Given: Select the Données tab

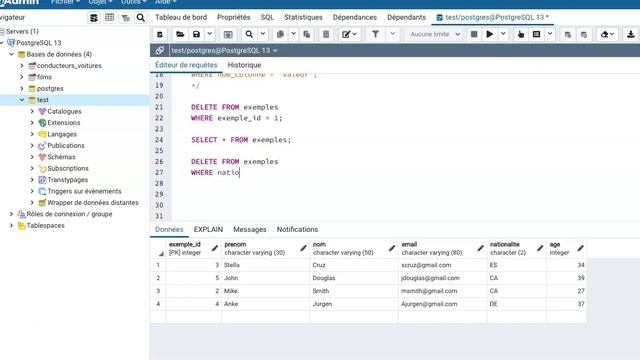Looking at the screenshot, I should tap(169, 229).
